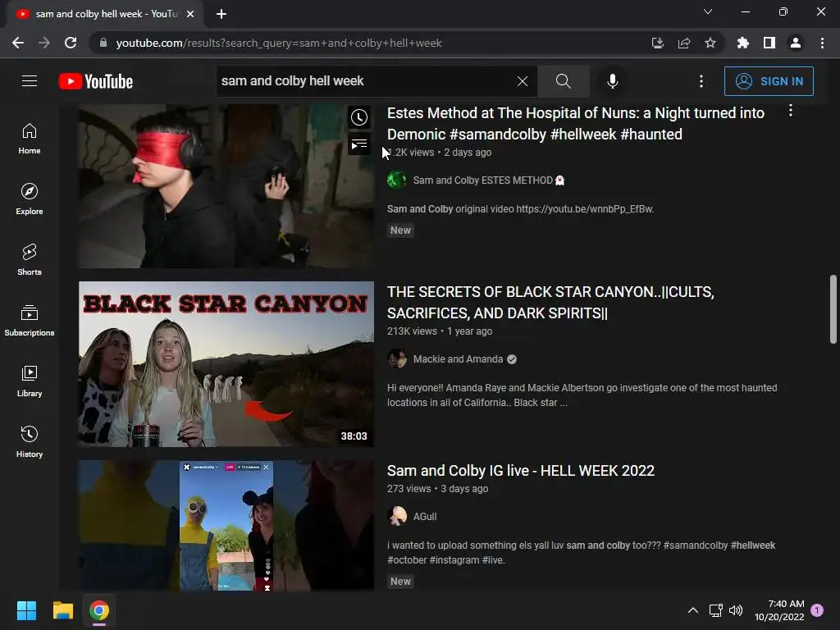Click "213K views" text under Black Star Canyon
The width and height of the screenshot is (840, 630).
pos(412,331)
